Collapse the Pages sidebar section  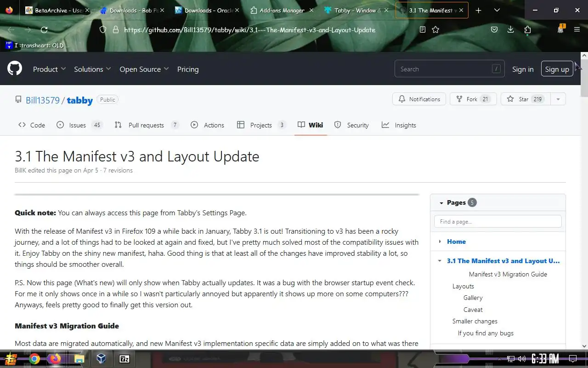point(441,203)
